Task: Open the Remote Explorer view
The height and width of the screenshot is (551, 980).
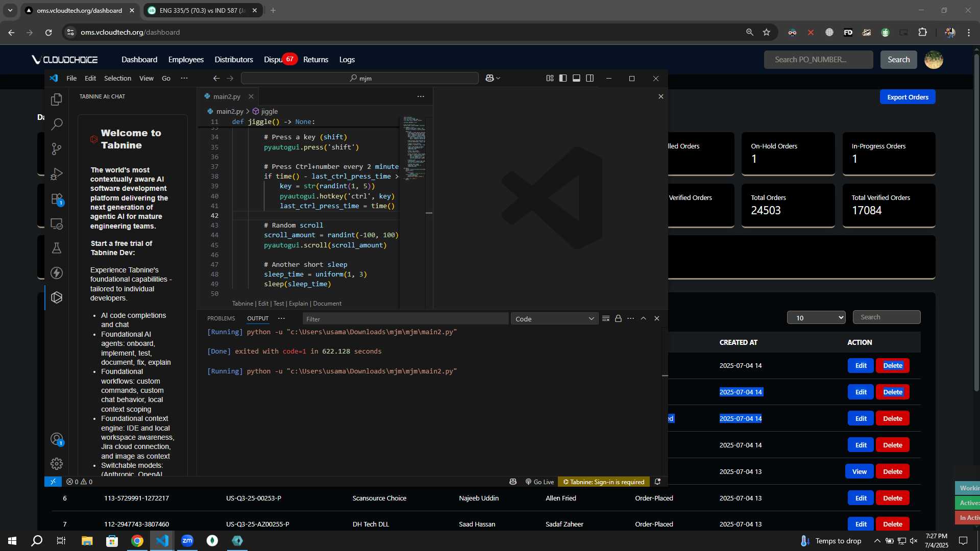Action: [57, 223]
